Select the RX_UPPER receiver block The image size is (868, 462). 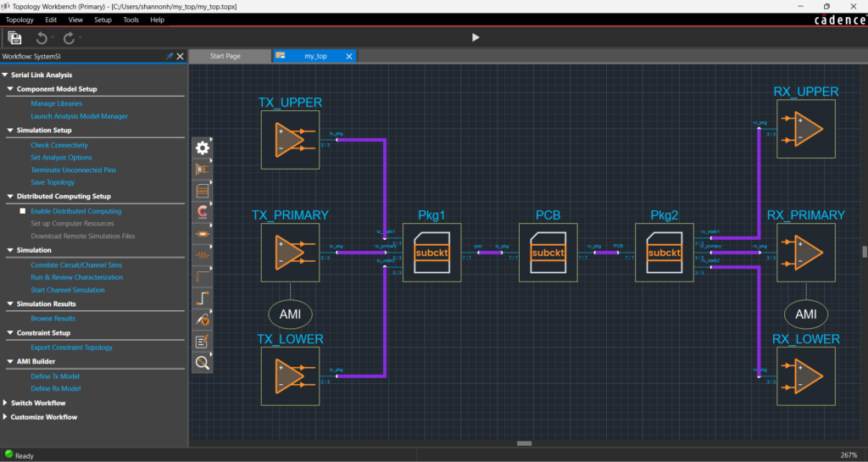806,129
